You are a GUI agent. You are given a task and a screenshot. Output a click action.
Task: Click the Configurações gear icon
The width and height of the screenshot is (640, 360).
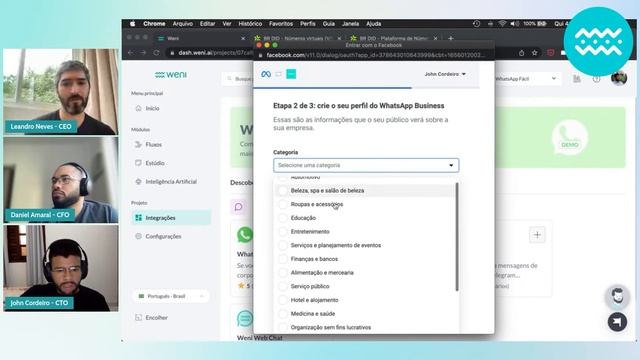point(138,236)
